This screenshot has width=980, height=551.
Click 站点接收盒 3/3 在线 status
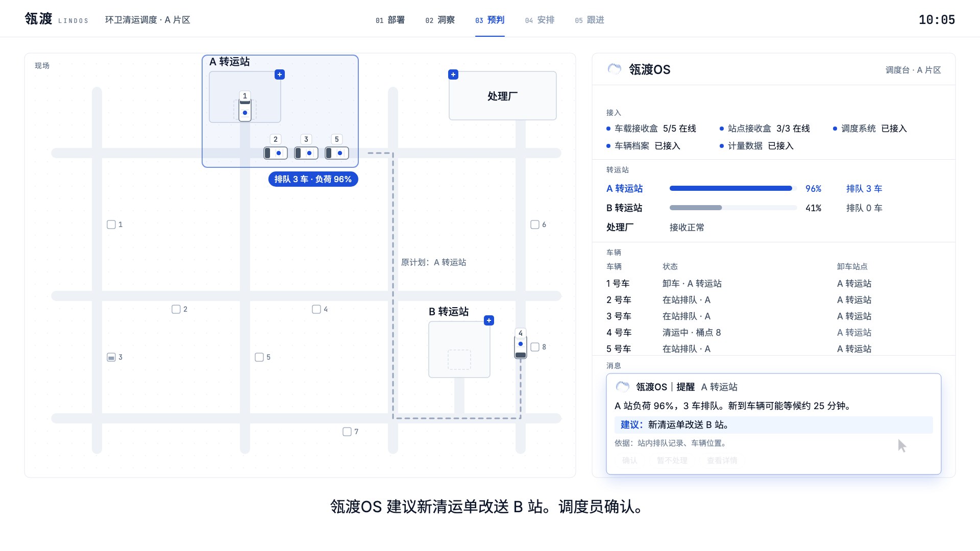pyautogui.click(x=765, y=129)
